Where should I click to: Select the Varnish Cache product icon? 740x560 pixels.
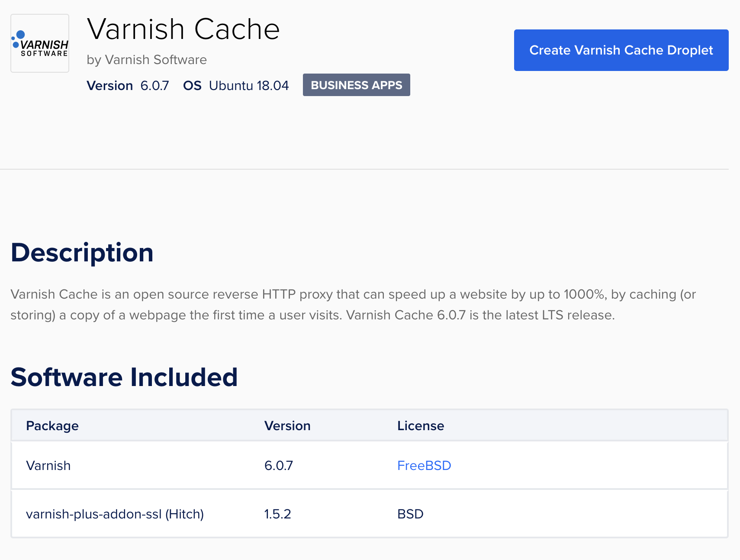(x=39, y=43)
